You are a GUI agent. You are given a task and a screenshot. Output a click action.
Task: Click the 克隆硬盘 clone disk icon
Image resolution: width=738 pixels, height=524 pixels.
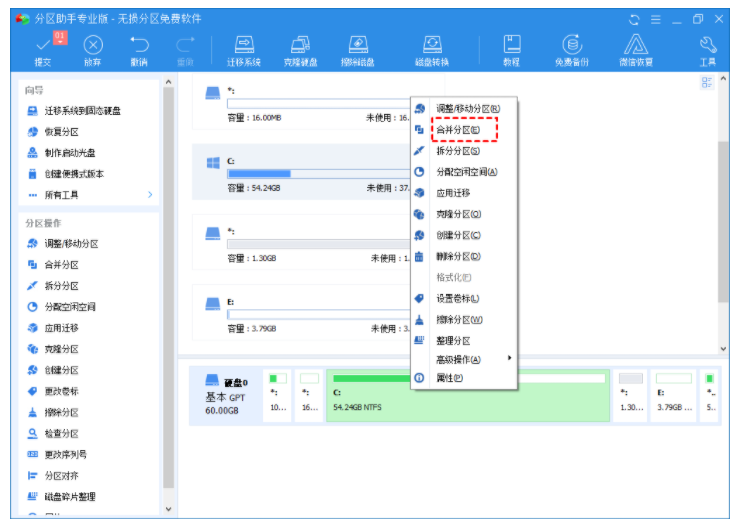[x=300, y=48]
